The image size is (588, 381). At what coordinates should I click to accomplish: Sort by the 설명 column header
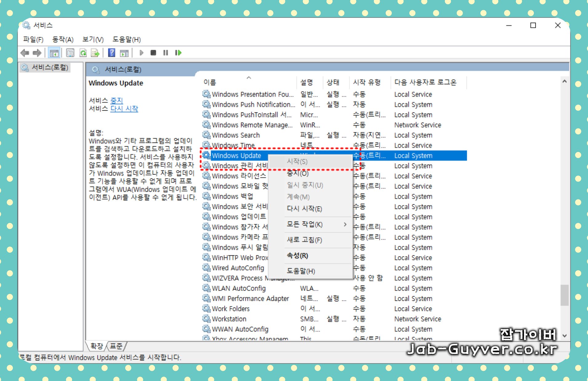pos(310,82)
